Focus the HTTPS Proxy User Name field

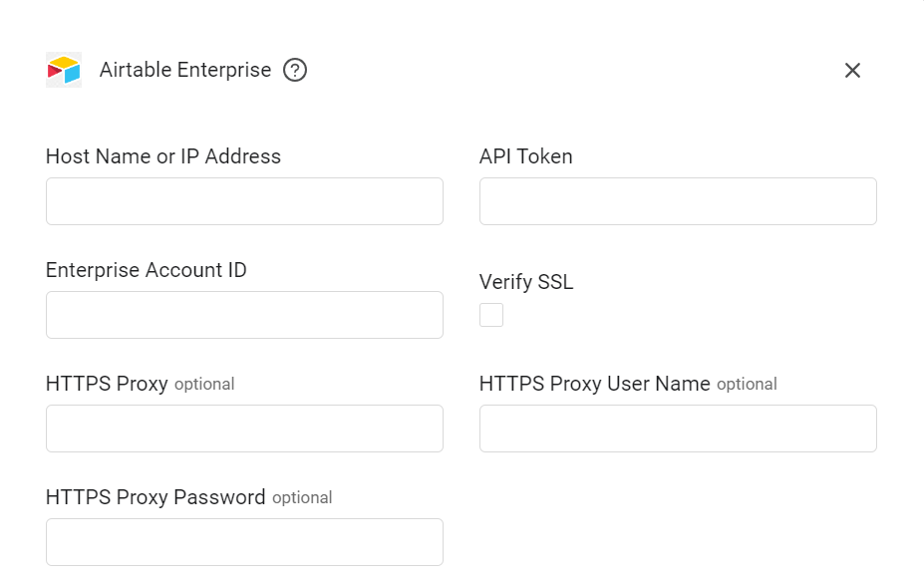tap(678, 429)
